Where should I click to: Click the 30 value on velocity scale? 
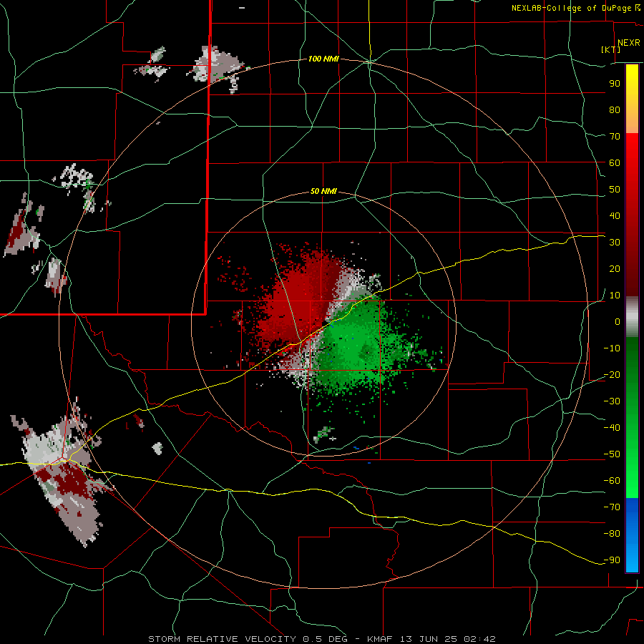coord(615,243)
